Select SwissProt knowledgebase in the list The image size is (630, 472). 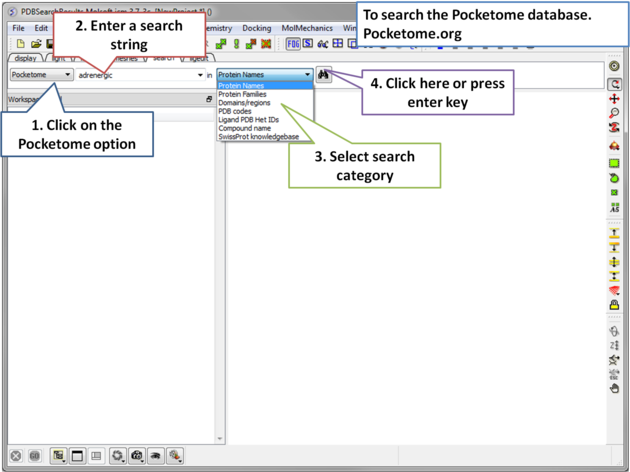(258, 137)
